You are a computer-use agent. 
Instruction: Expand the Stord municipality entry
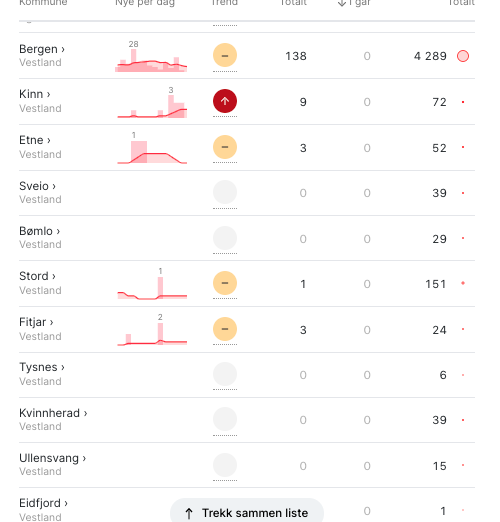37,276
